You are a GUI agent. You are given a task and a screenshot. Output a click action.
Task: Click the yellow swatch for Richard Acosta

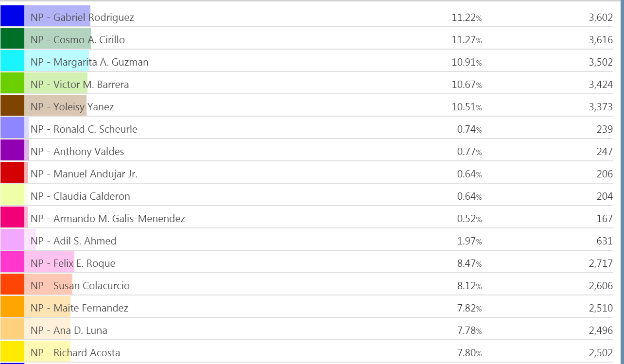pos(12,351)
